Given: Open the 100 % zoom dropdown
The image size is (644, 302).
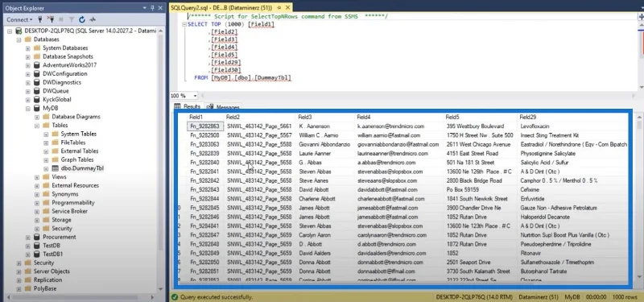Looking at the screenshot, I should 195,96.
